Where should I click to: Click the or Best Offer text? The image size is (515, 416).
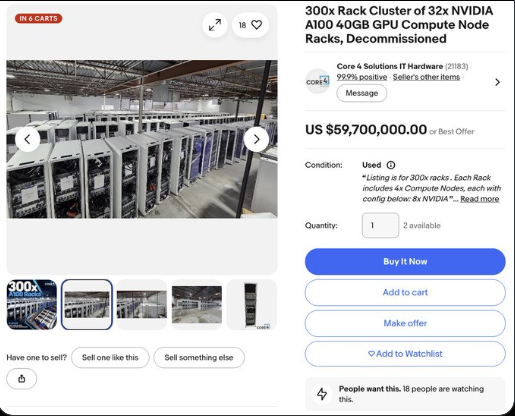coord(452,132)
